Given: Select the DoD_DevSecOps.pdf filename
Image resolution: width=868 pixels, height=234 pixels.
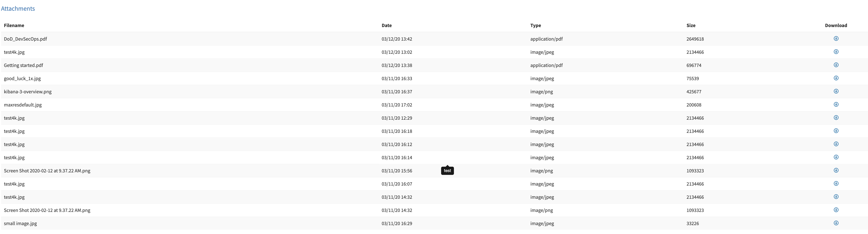Looking at the screenshot, I should point(25,39).
